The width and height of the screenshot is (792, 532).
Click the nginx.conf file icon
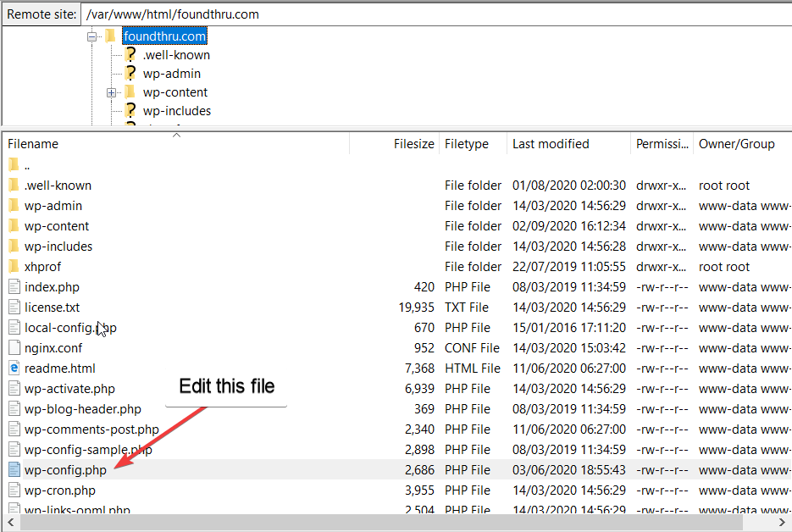[14, 347]
